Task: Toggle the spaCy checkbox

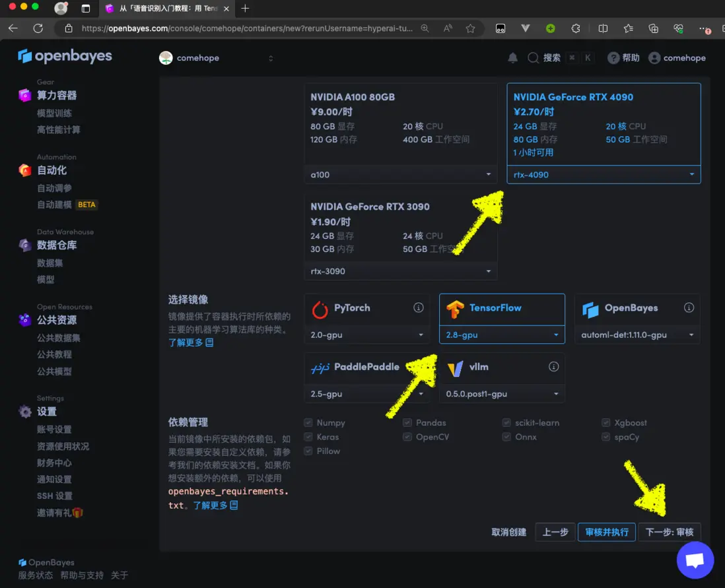Action: coord(605,437)
